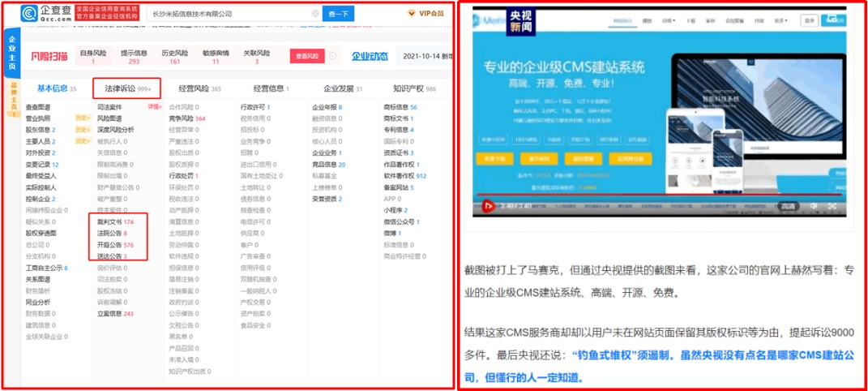Open the 经营信息 tab
The image size is (868, 391).
pos(272,88)
